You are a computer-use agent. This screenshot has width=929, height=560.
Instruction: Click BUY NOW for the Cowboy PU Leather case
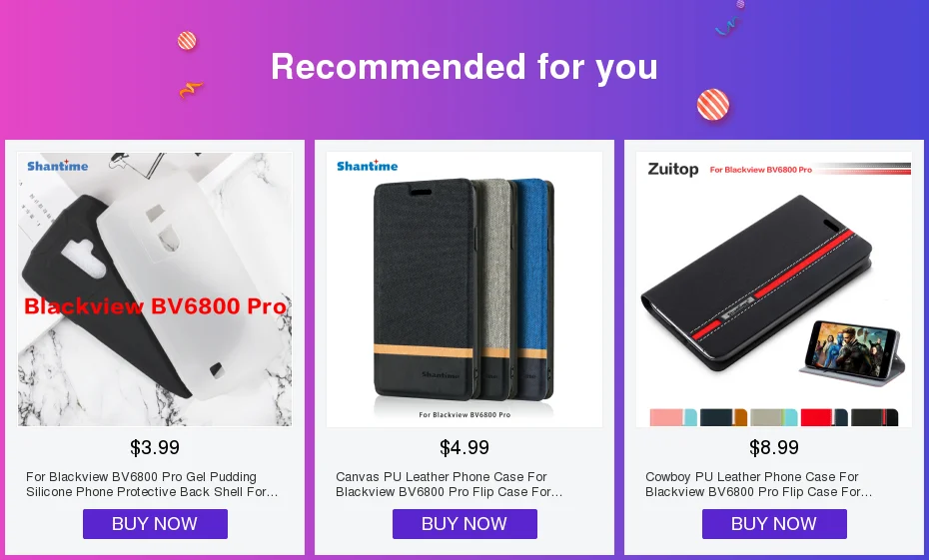[x=774, y=524]
